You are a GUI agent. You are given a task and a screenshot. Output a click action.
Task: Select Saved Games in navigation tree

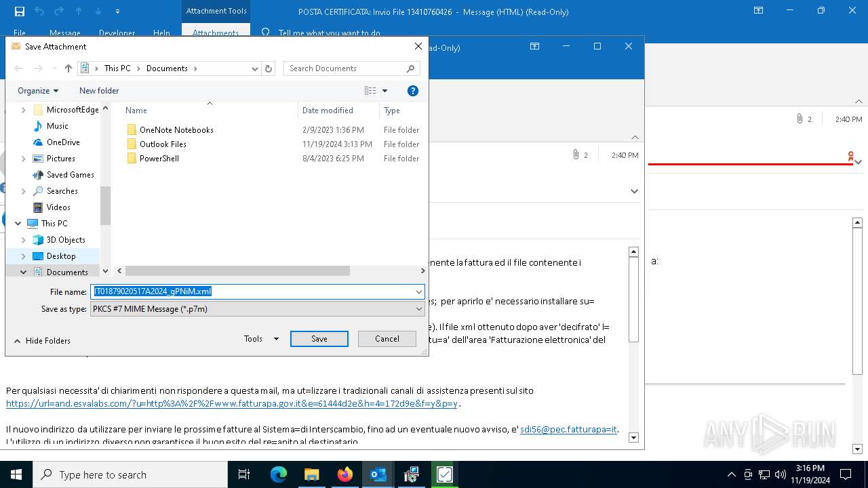[x=71, y=175]
